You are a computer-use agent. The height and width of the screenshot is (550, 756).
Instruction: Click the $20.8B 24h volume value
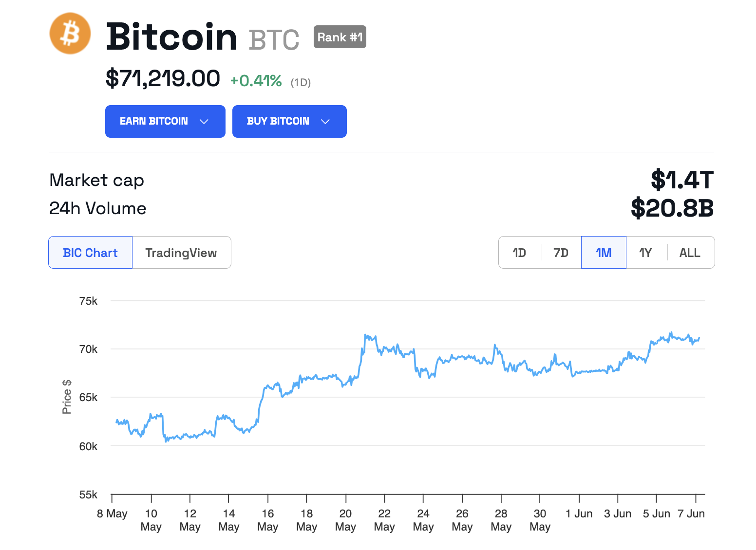(672, 208)
